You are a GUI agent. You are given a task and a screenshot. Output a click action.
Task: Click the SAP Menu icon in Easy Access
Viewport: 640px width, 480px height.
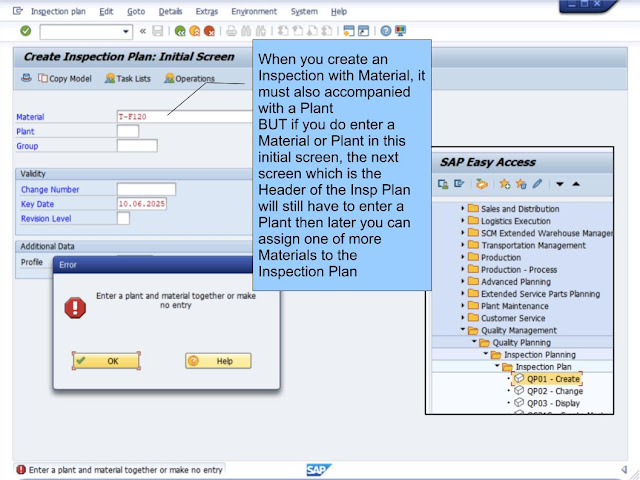[x=459, y=184]
